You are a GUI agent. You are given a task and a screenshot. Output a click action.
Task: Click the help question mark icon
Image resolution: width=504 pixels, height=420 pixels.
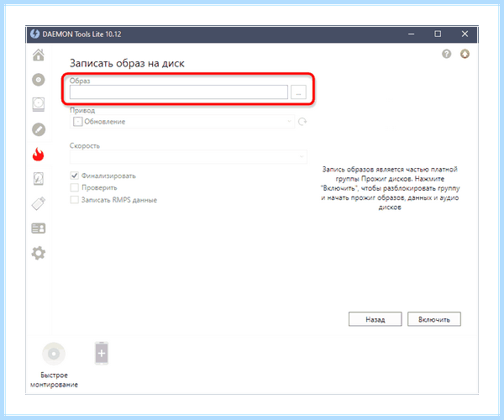coord(447,54)
